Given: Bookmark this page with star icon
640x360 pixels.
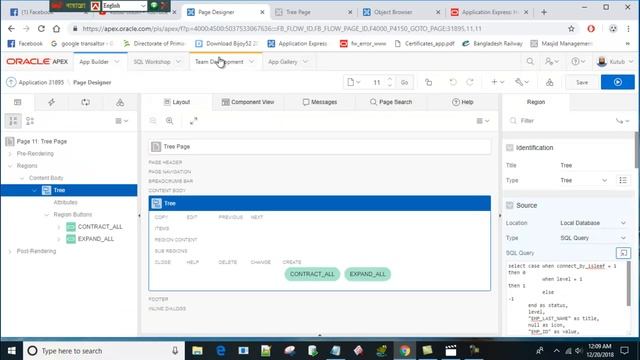Looking at the screenshot, I should (x=571, y=29).
